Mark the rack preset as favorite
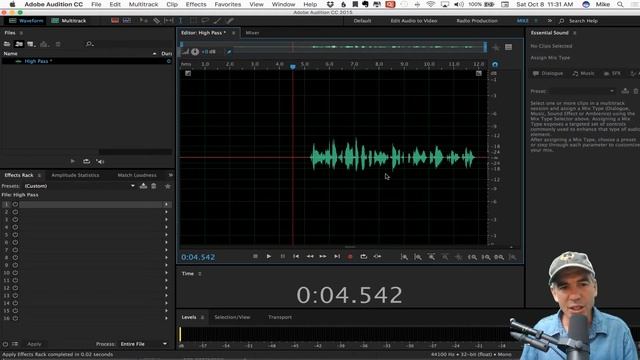The image size is (640, 360). tap(167, 186)
